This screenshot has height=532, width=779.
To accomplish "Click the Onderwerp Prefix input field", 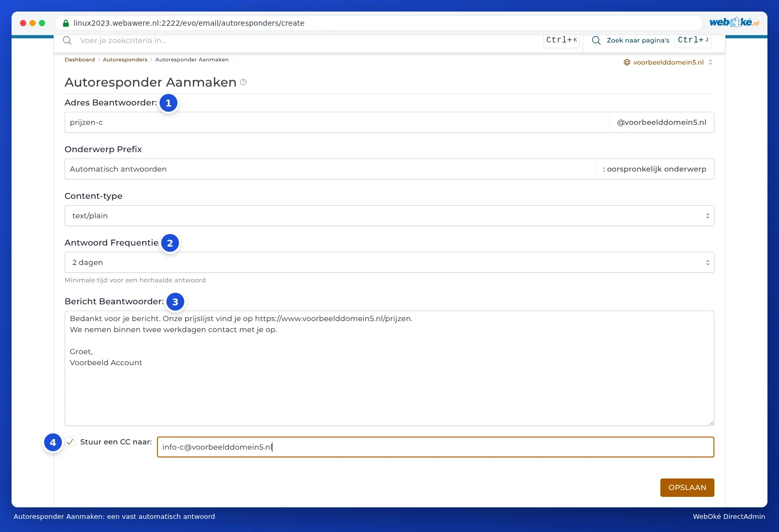I will (330, 169).
